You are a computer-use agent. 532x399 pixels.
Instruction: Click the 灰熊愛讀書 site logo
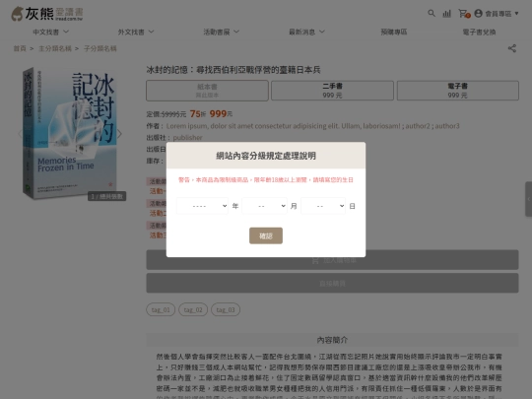pos(47,14)
